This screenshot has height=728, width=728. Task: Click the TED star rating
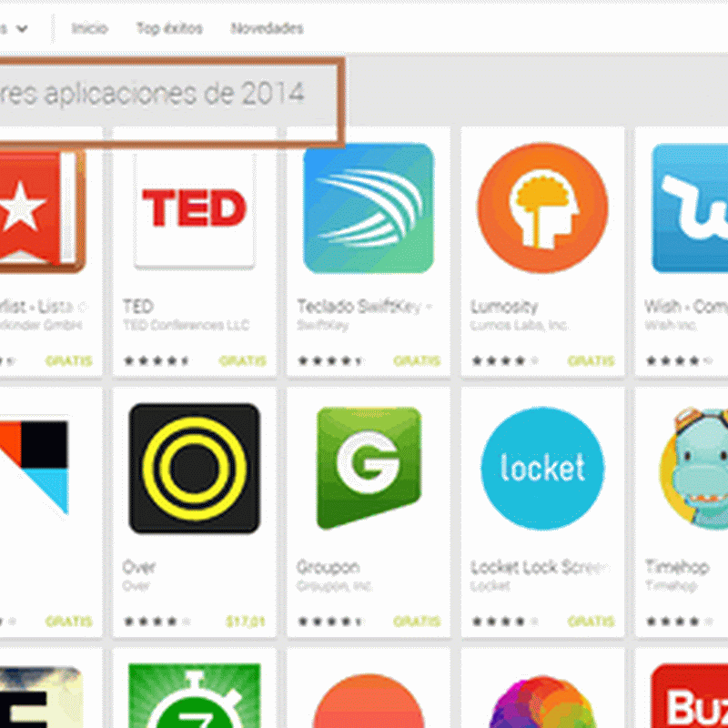click(x=156, y=360)
